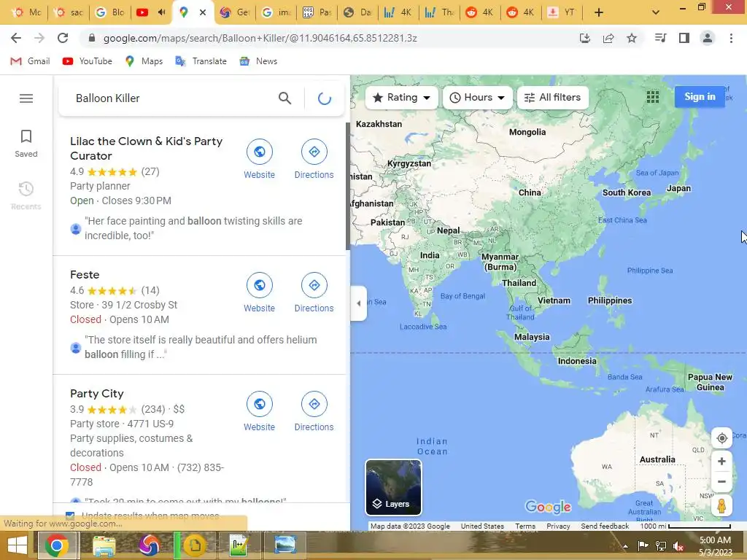Close the current Google Maps tab

[x=203, y=12]
